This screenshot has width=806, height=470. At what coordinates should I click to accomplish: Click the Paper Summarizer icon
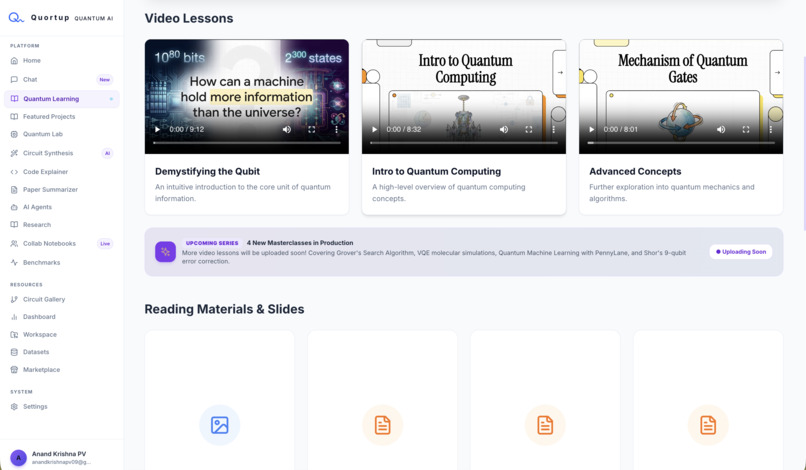(x=14, y=190)
